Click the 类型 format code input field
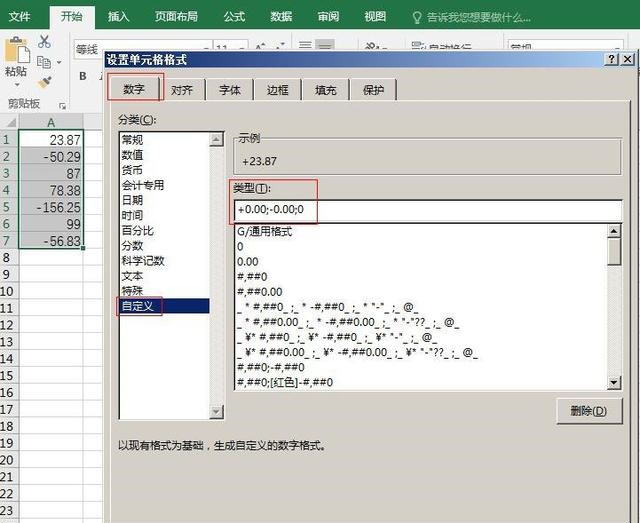 428,210
